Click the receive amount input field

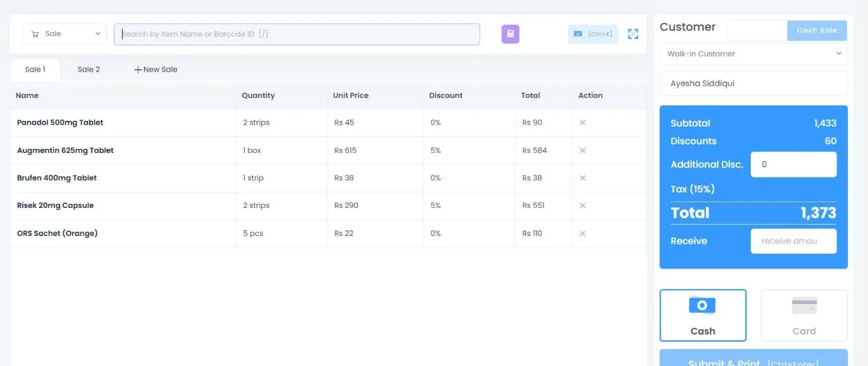point(794,241)
